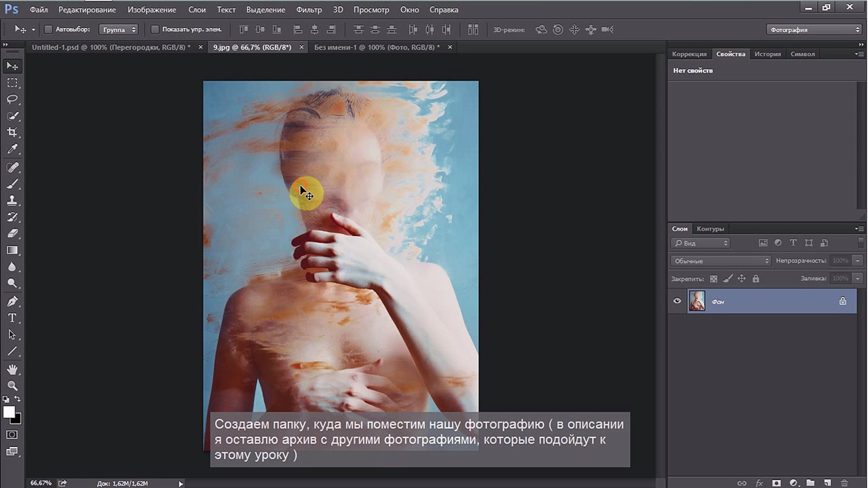Open the Обычные blend mode dropdown
868x488 pixels.
pyautogui.click(x=720, y=261)
